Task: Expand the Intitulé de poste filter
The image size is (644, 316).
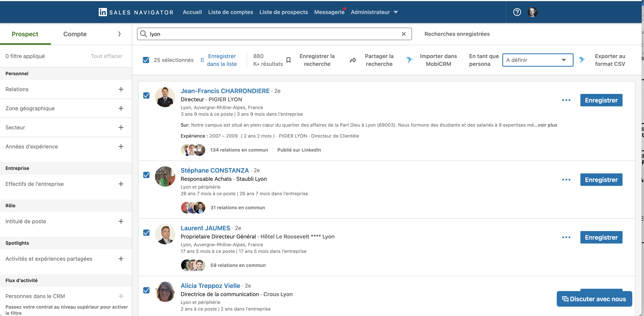Action: pos(121,221)
